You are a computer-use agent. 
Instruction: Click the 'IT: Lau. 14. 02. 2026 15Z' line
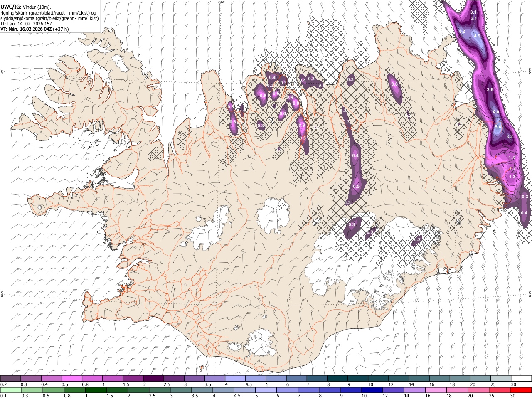26,24
